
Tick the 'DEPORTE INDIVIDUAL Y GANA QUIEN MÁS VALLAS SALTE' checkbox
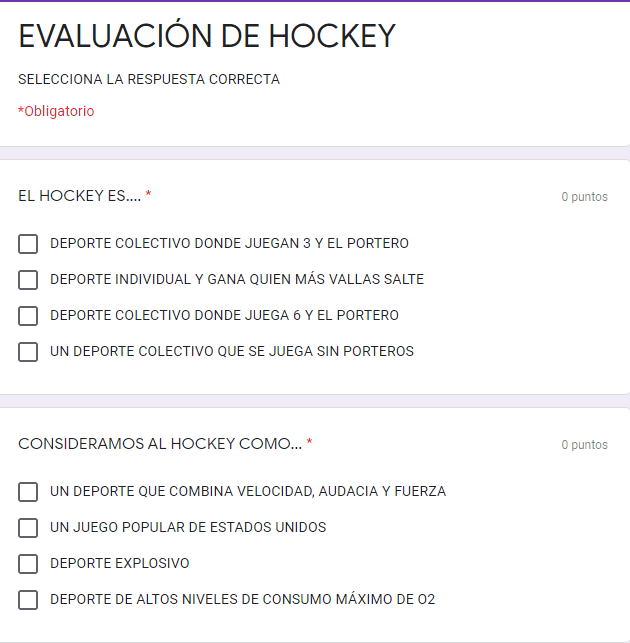[28, 280]
